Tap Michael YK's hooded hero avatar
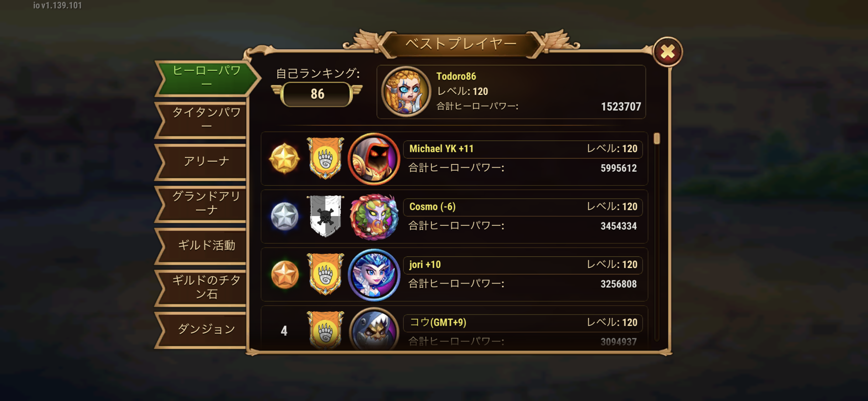The height and width of the screenshot is (401, 868). pyautogui.click(x=374, y=159)
